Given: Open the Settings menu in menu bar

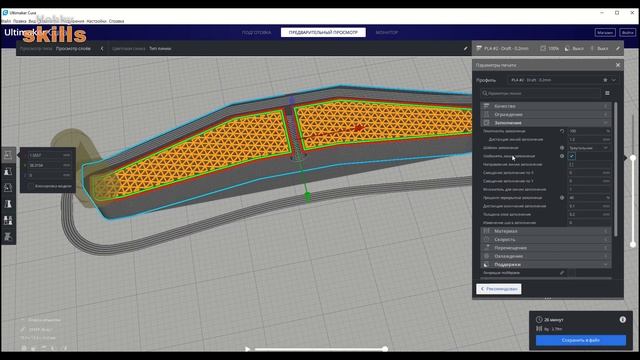Looking at the screenshot, I should (96, 21).
